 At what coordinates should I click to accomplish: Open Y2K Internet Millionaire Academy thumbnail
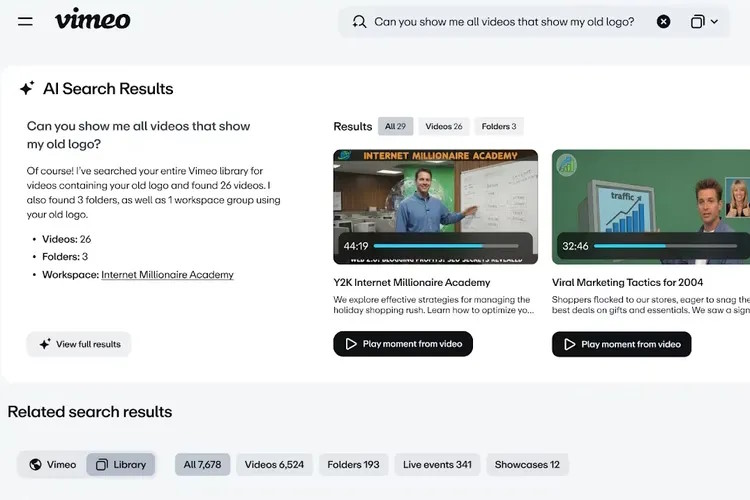coord(435,207)
